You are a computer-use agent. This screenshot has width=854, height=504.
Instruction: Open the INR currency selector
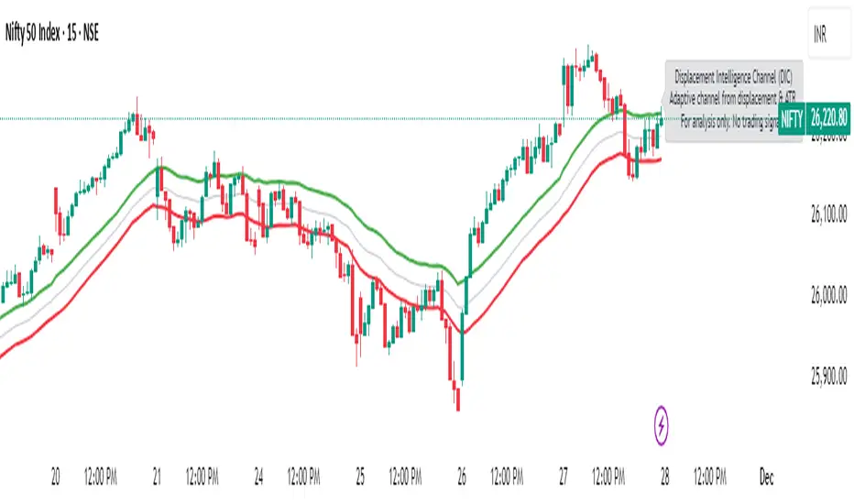[827, 34]
